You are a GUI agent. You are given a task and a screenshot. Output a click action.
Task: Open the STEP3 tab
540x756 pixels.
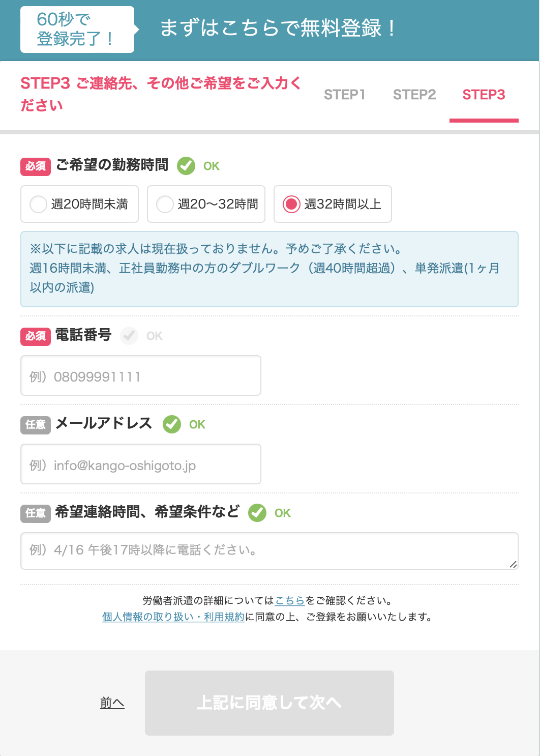(x=484, y=95)
